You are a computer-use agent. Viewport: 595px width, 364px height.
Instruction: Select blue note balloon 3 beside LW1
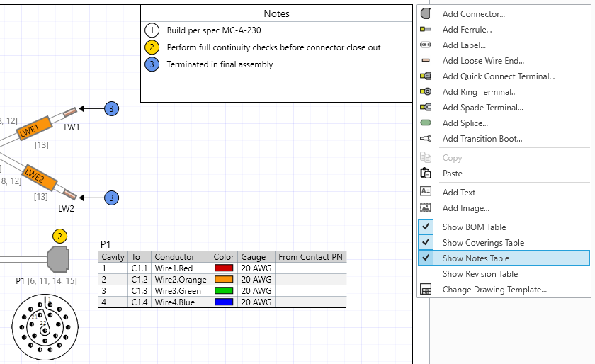tap(112, 108)
